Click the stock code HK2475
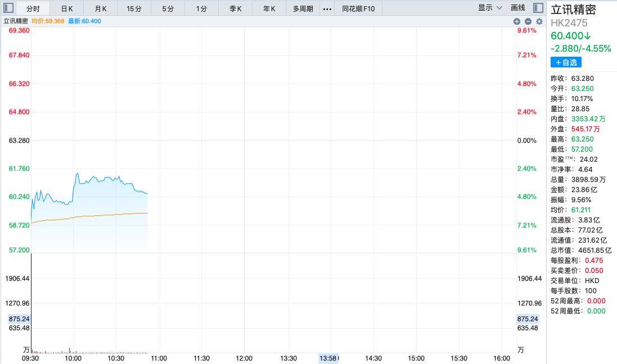The width and height of the screenshot is (617, 364). pos(569,23)
